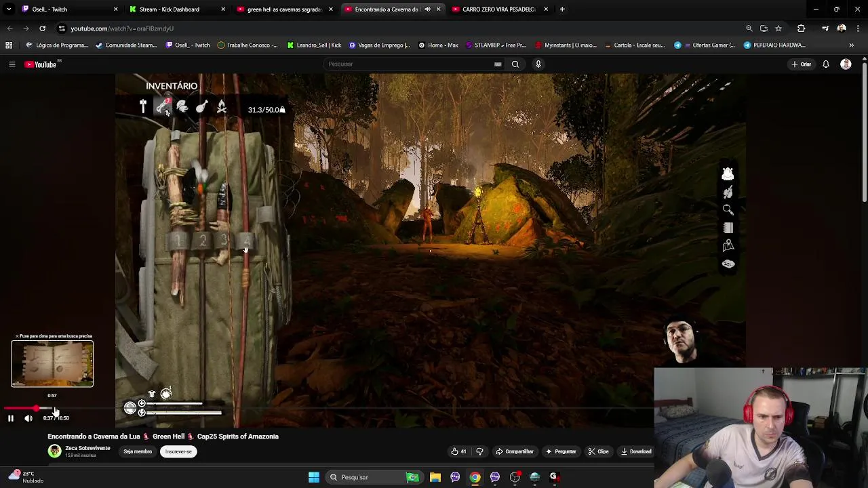Open Chrome from the taskbar
This screenshot has width=868, height=488.
(x=475, y=477)
